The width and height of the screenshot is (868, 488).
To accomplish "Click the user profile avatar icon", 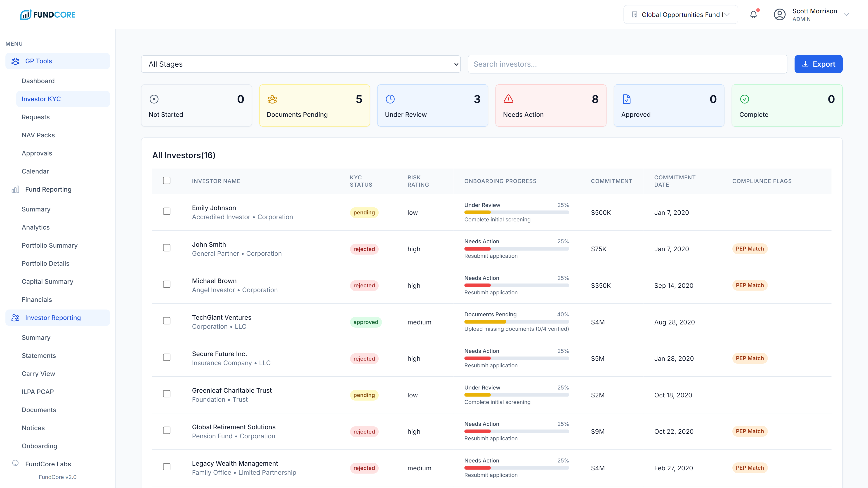I will pyautogui.click(x=779, y=14).
